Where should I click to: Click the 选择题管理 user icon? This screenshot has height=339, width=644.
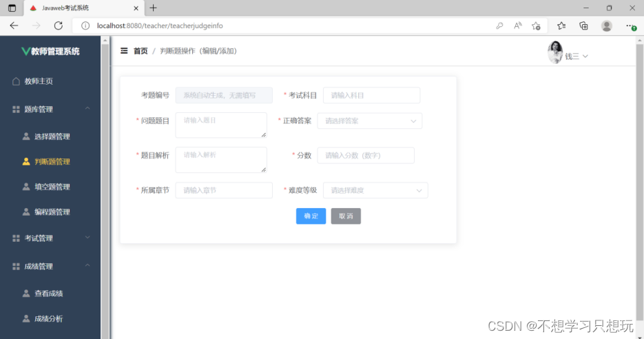pyautogui.click(x=26, y=136)
